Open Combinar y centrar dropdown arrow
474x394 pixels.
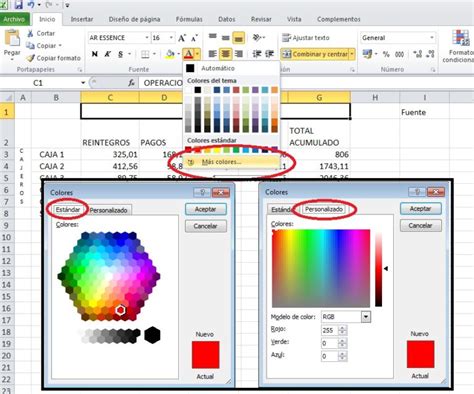(352, 54)
